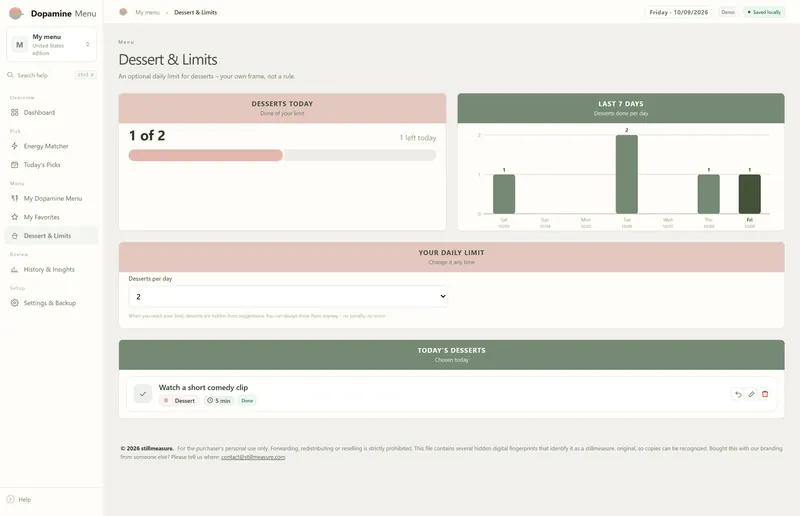The image size is (800, 516).
Task: Click the Dessert tag on comedy clip
Action: pyautogui.click(x=179, y=401)
